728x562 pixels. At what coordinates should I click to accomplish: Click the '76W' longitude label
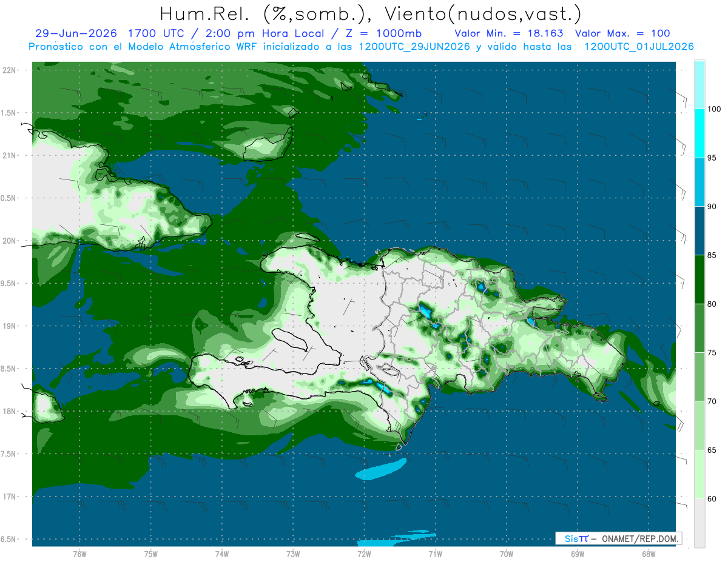click(x=79, y=554)
